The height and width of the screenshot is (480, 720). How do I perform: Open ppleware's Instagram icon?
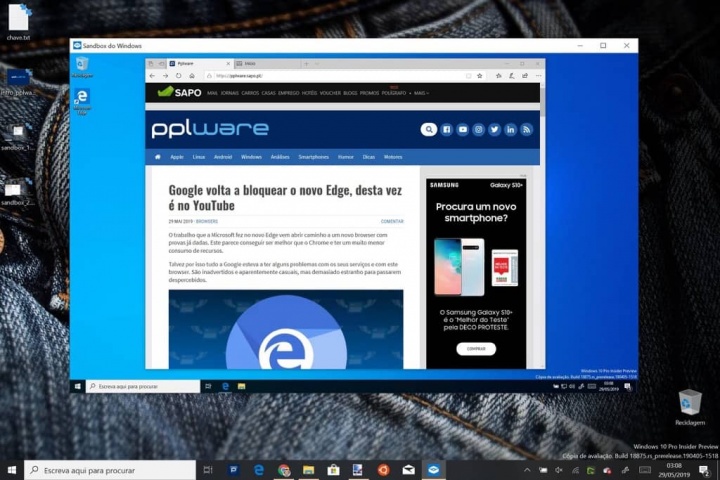tap(479, 129)
